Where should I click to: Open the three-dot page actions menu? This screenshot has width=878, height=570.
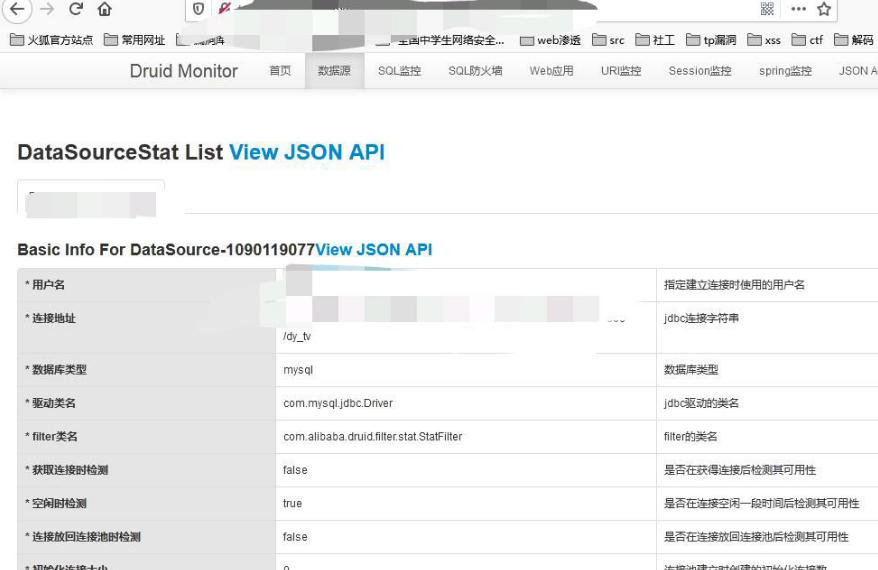(798, 8)
